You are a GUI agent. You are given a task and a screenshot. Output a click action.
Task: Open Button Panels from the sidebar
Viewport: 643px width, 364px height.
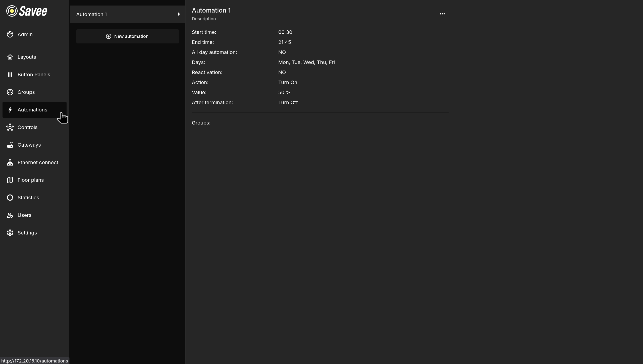click(x=10, y=74)
